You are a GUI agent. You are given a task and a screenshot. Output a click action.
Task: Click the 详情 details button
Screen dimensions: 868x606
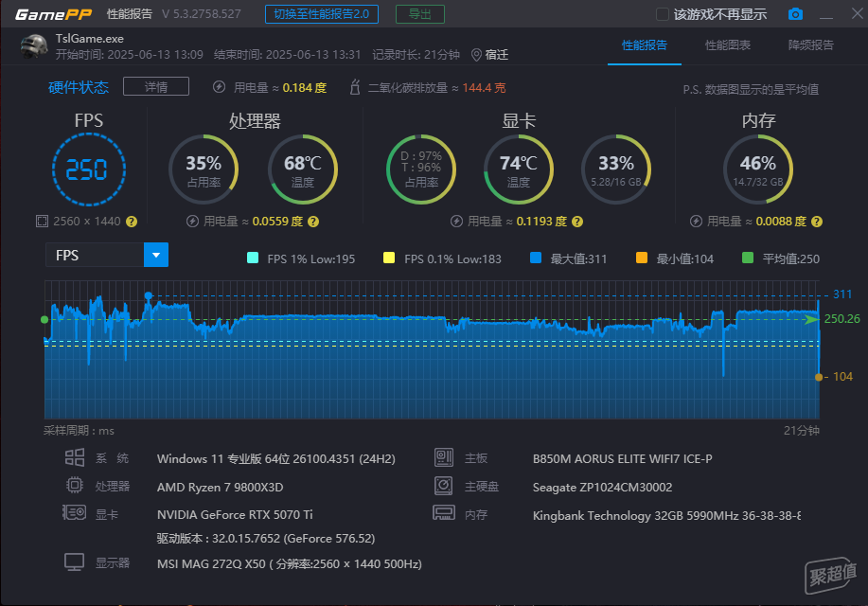coord(156,86)
